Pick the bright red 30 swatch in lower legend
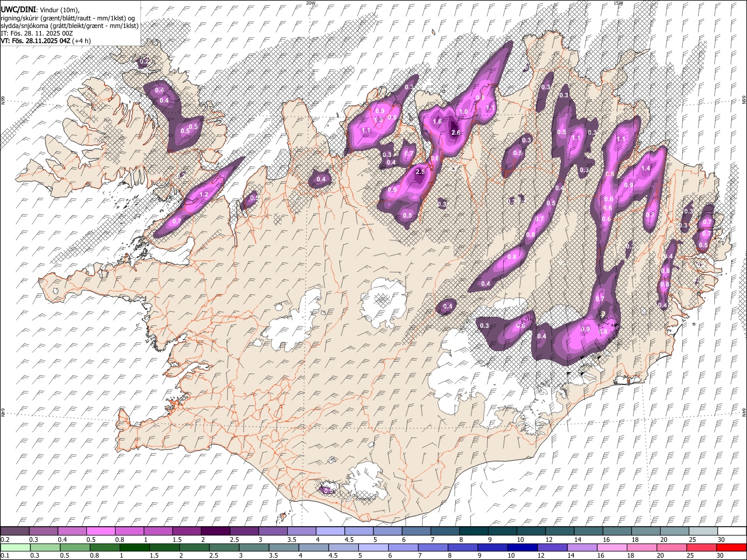This screenshot has height=560, width=747. (731, 547)
